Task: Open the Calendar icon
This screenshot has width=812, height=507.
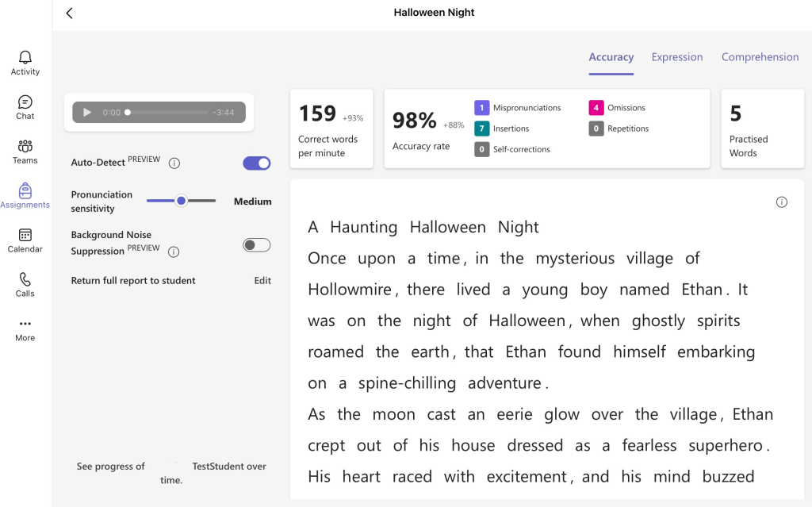Action: pos(25,240)
